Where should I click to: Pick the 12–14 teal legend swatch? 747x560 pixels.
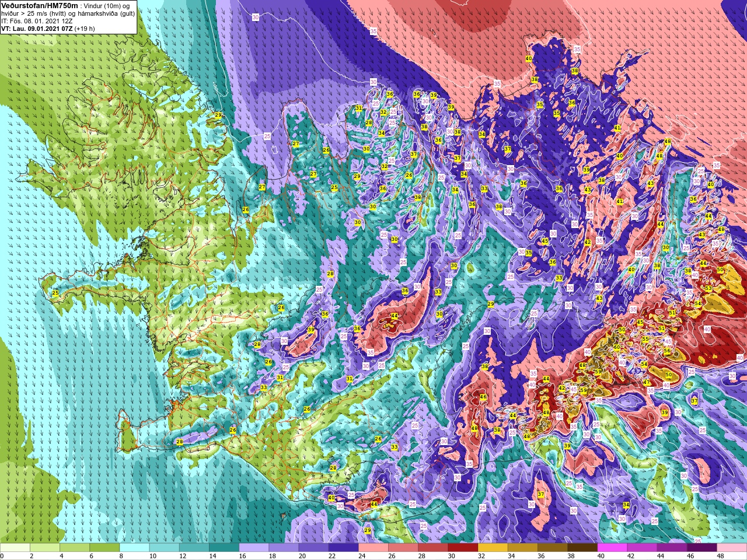[194, 547]
